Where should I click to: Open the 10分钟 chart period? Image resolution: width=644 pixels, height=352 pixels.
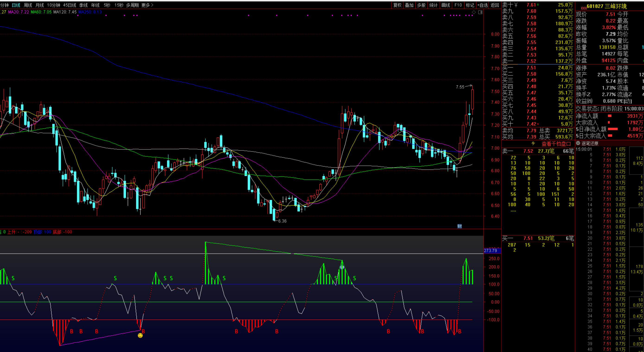pyautogui.click(x=54, y=5)
